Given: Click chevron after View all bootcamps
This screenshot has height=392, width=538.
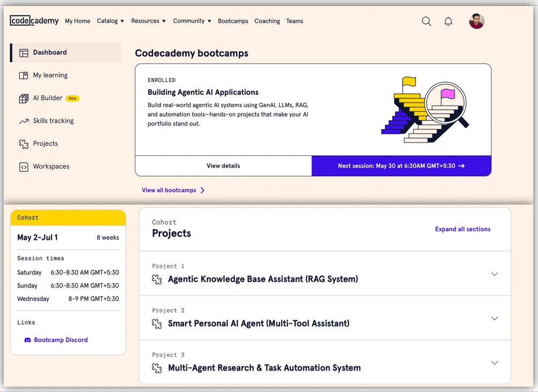Looking at the screenshot, I should coord(202,190).
